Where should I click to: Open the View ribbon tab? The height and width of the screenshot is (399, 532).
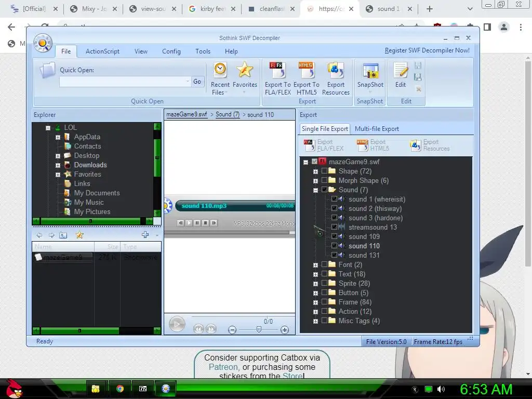[x=141, y=51]
